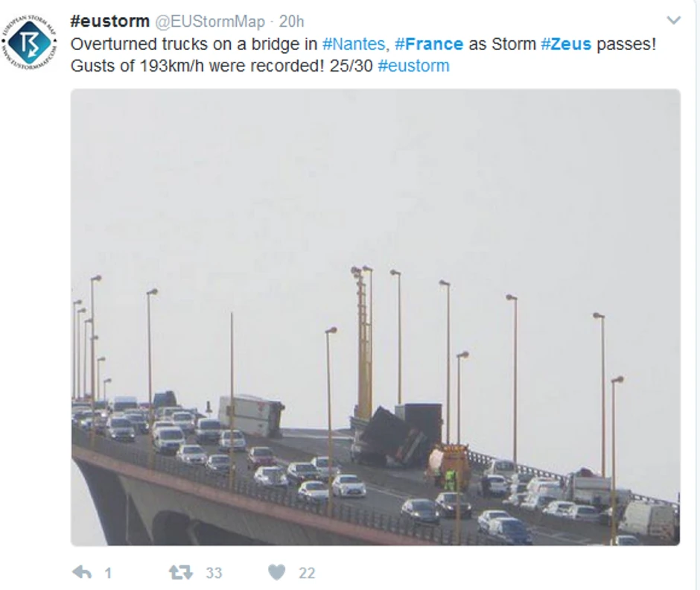Open the #eustorm hashtag in tweet text
The width and height of the screenshot is (700, 590).
(x=413, y=66)
